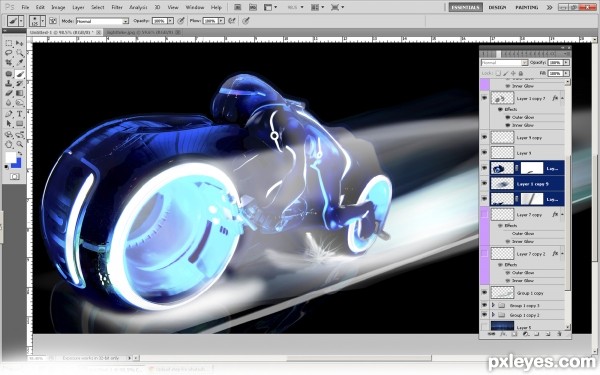This screenshot has height=375, width=600.
Task: Expand the Group 1 copy 3 folder
Action: [x=493, y=305]
